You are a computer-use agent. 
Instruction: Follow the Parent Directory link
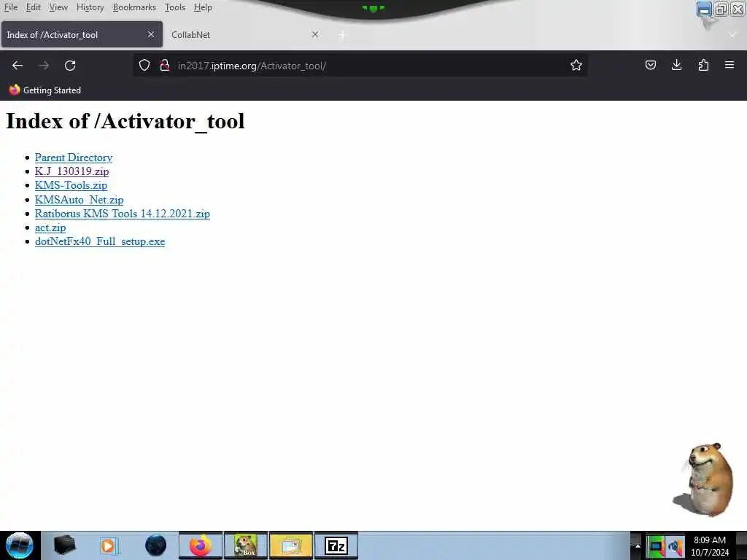pos(74,157)
